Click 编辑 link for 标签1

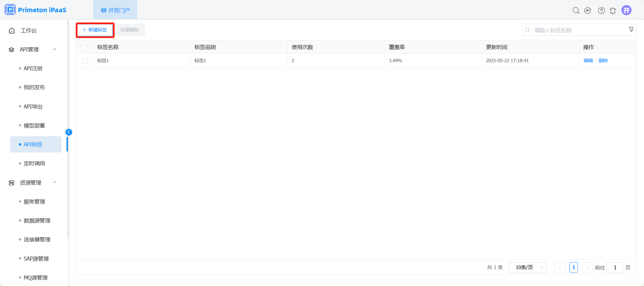pyautogui.click(x=588, y=61)
